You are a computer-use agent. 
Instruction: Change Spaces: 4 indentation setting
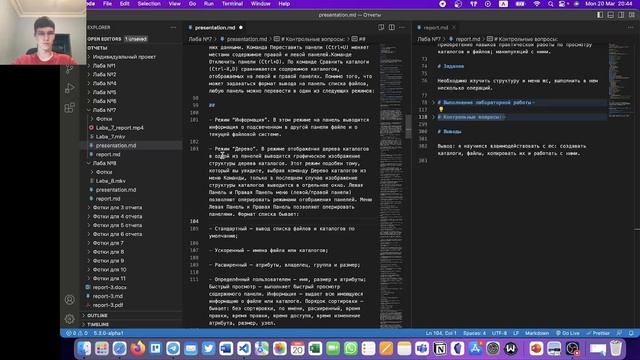pyautogui.click(x=474, y=333)
